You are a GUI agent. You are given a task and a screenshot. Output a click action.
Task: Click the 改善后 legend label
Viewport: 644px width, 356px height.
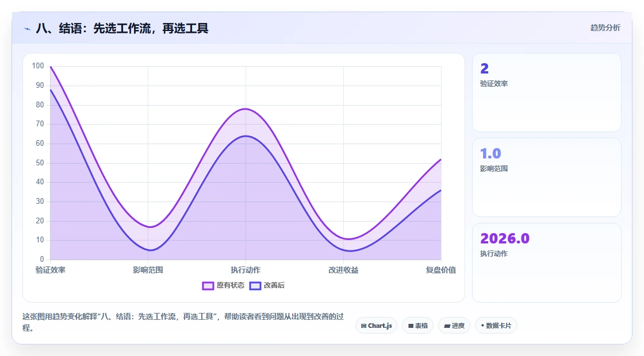[x=274, y=285]
